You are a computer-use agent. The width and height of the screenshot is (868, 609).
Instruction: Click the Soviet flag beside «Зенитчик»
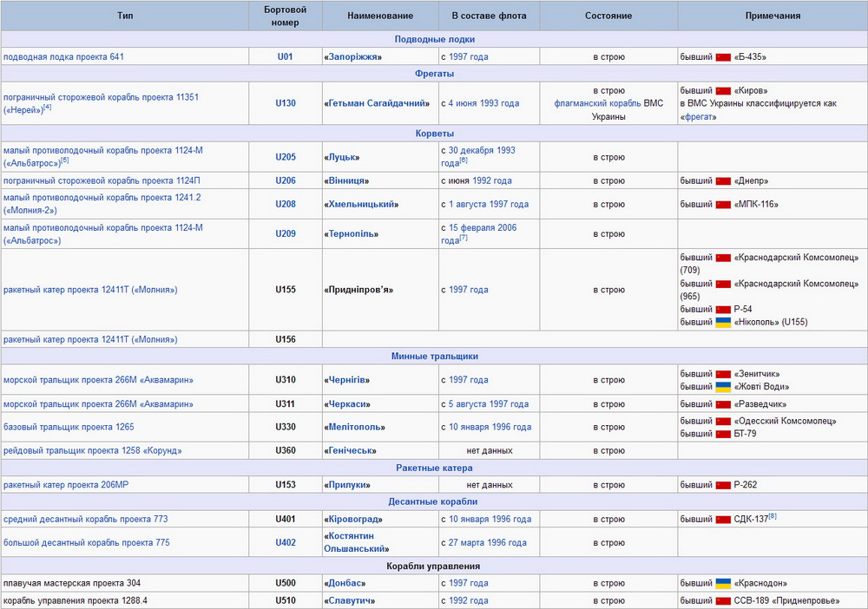pos(723,374)
